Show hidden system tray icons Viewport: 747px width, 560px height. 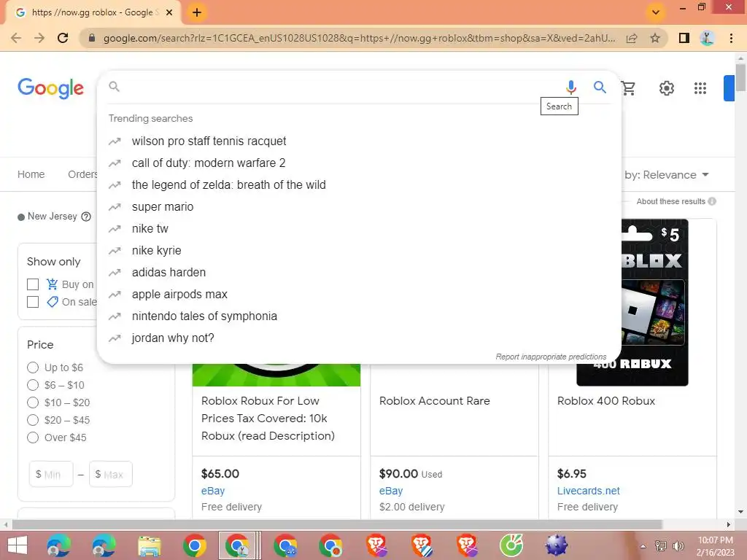[643, 546]
